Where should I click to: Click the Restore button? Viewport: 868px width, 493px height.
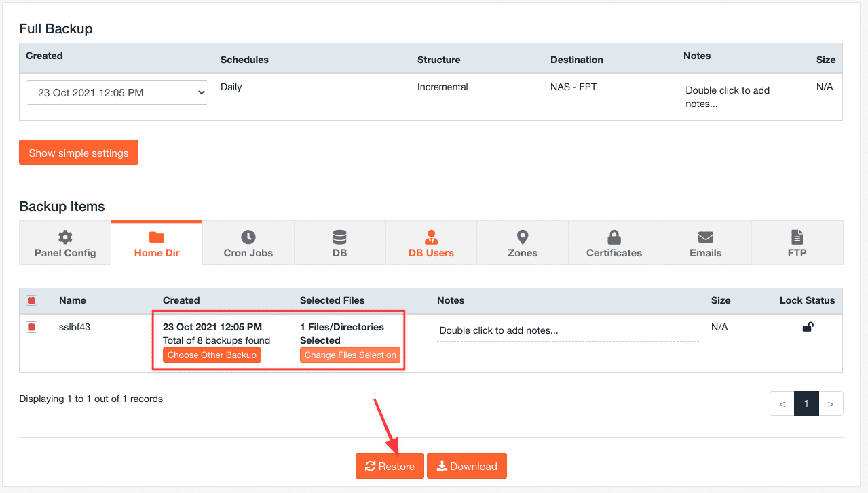tap(390, 466)
